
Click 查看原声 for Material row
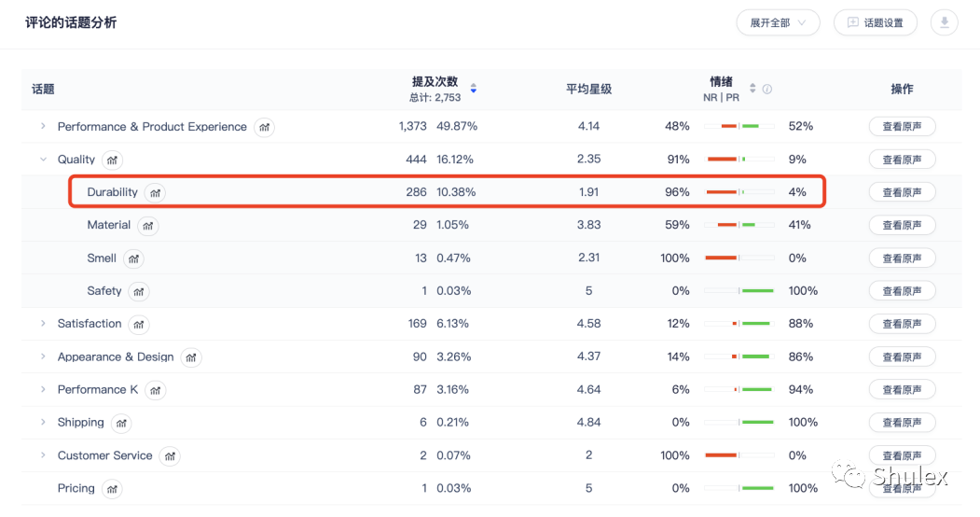pos(902,225)
